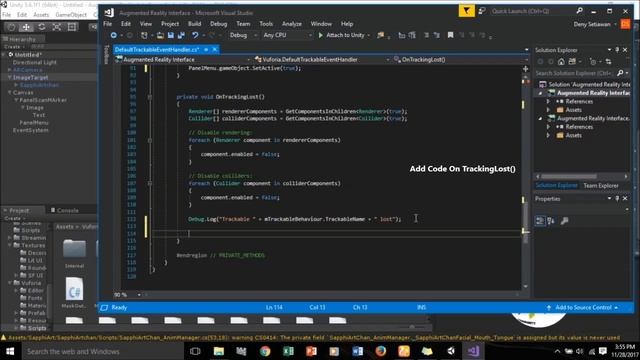Select Unity Rect tool in the back window
The height and width of the screenshot is (360, 640).
[x=72, y=27]
